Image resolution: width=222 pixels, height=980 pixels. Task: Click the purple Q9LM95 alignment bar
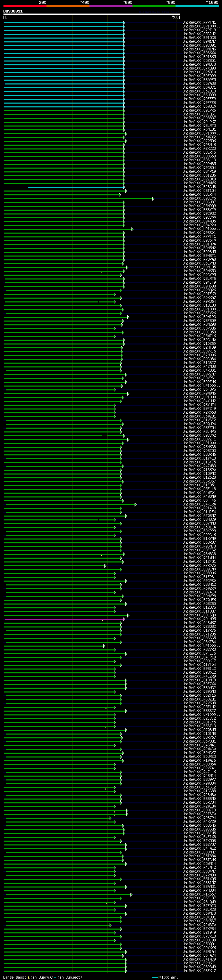pyautogui.click(x=65, y=619)
